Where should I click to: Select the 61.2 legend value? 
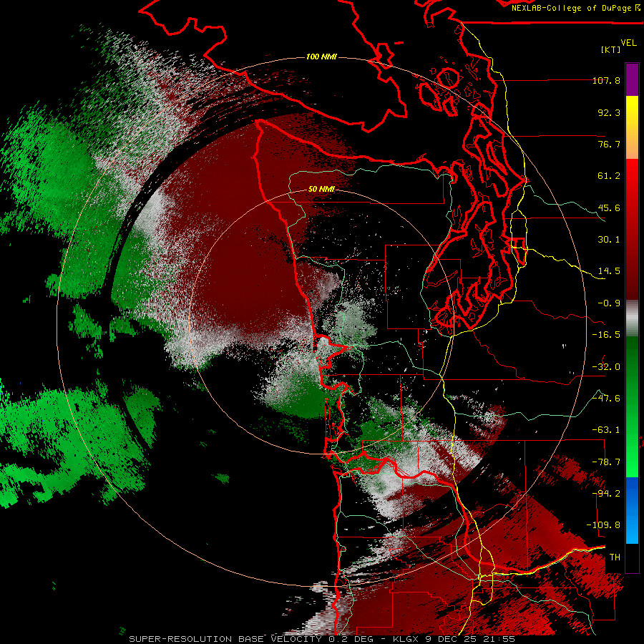[609, 176]
